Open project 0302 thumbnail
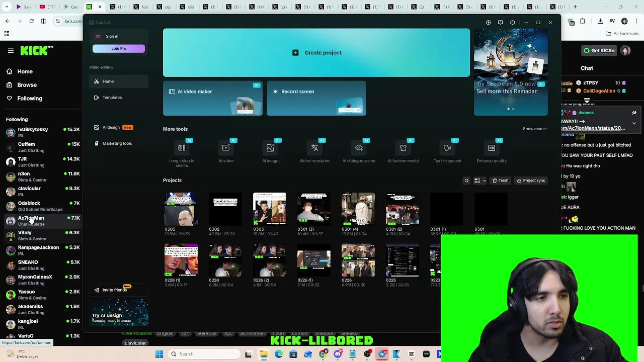Screen dimensions: 644x362 point(225,209)
